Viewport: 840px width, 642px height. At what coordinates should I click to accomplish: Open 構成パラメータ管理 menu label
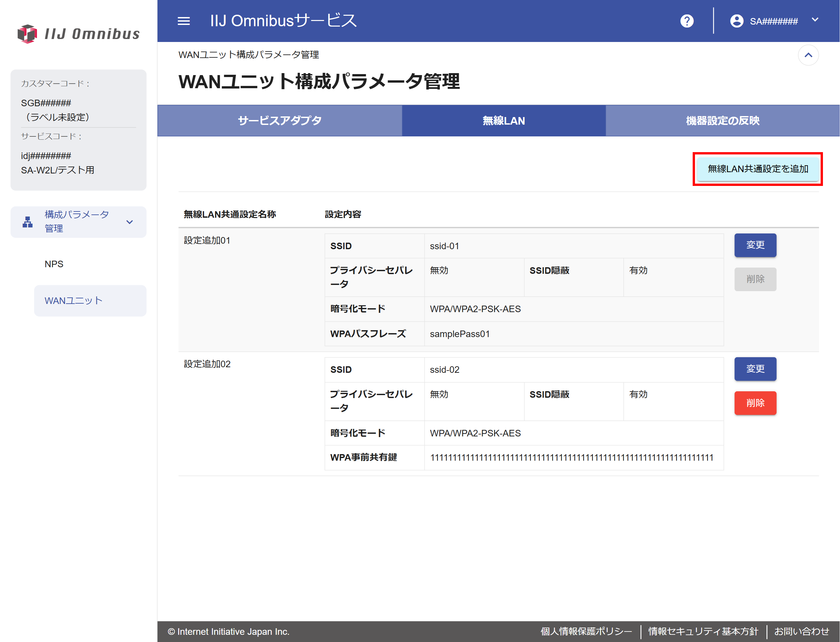click(76, 221)
